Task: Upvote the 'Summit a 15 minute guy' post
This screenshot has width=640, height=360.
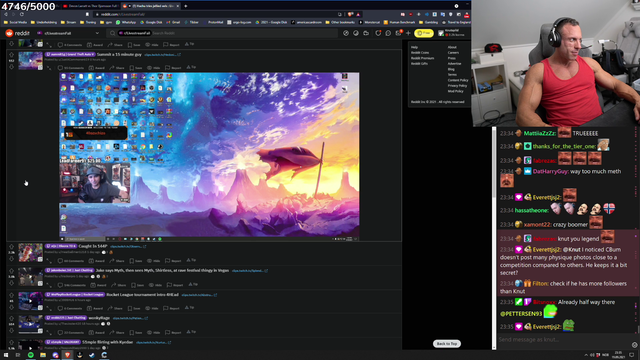Action: click(x=11, y=54)
